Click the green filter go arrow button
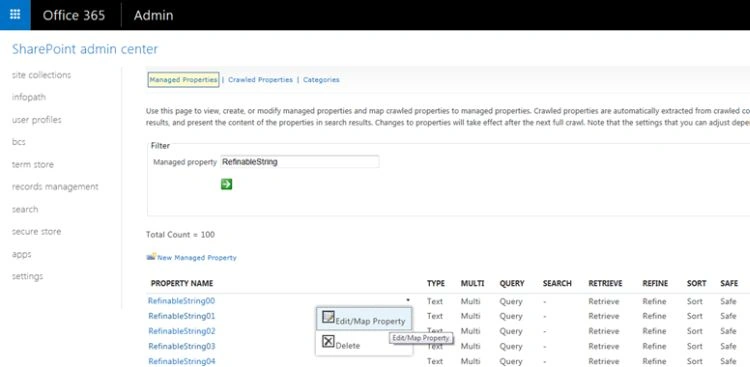This screenshot has height=367, width=750. point(226,184)
